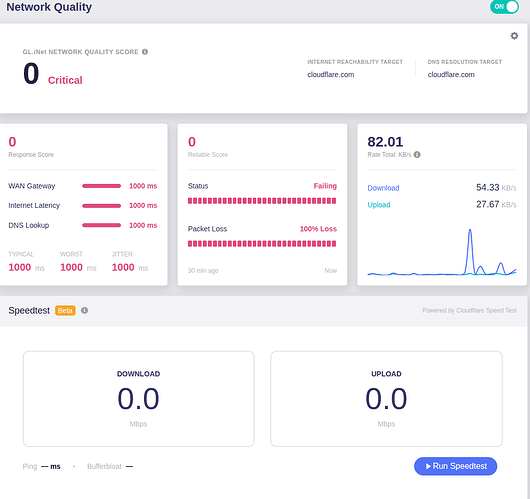Viewport: 530px width, 499px height.
Task: Click the Network Quality page heading
Action: [x=49, y=7]
